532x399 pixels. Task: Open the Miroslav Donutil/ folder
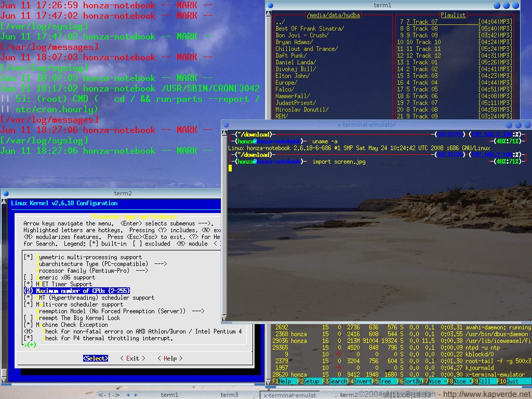[x=302, y=110]
